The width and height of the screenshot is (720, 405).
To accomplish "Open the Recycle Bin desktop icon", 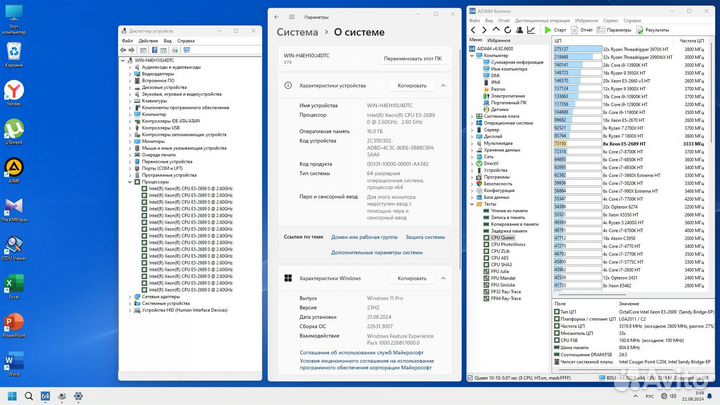I will [14, 55].
